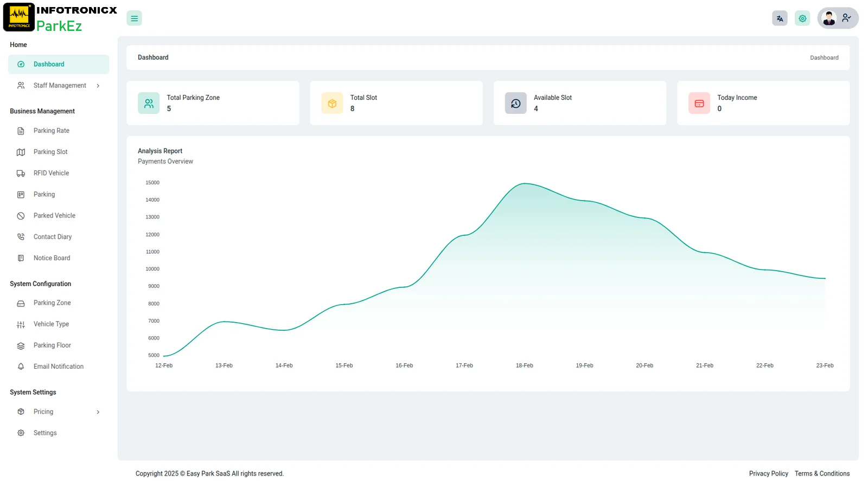The width and height of the screenshot is (868, 488).
Task: Open the language translation icon
Action: pyautogui.click(x=780, y=18)
